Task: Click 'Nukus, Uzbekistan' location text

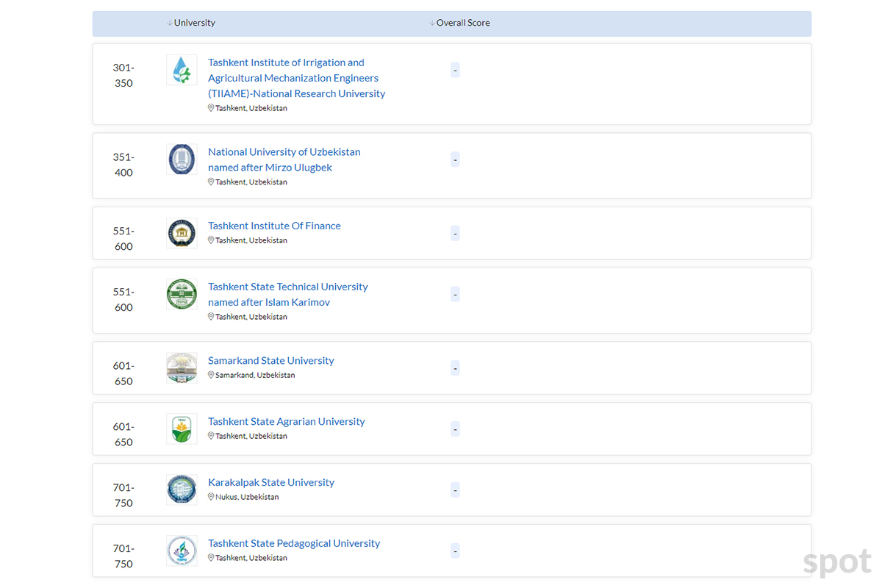Action: click(x=247, y=497)
